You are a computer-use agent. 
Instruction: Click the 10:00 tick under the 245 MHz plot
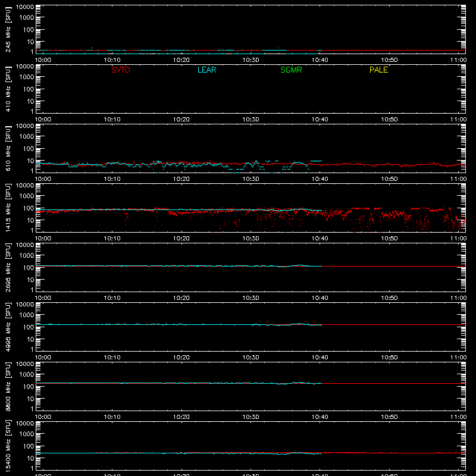click(43, 60)
